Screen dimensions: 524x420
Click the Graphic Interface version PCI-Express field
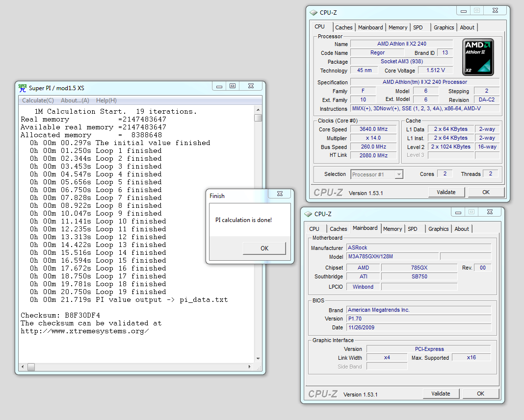pyautogui.click(x=429, y=349)
